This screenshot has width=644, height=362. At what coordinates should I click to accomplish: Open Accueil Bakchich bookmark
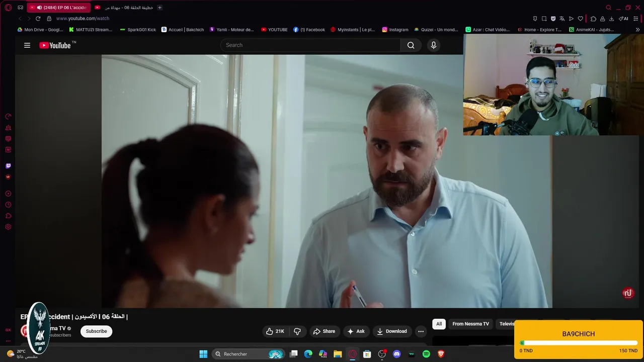pyautogui.click(x=183, y=30)
